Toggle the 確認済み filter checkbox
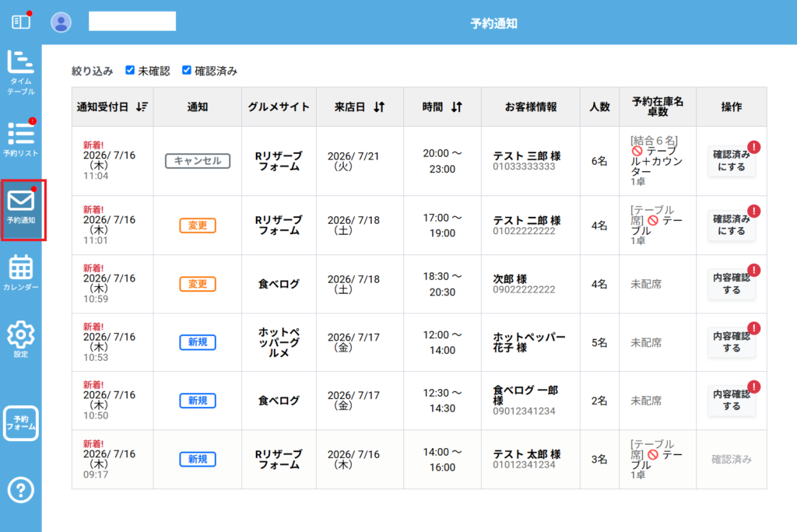 pos(187,70)
